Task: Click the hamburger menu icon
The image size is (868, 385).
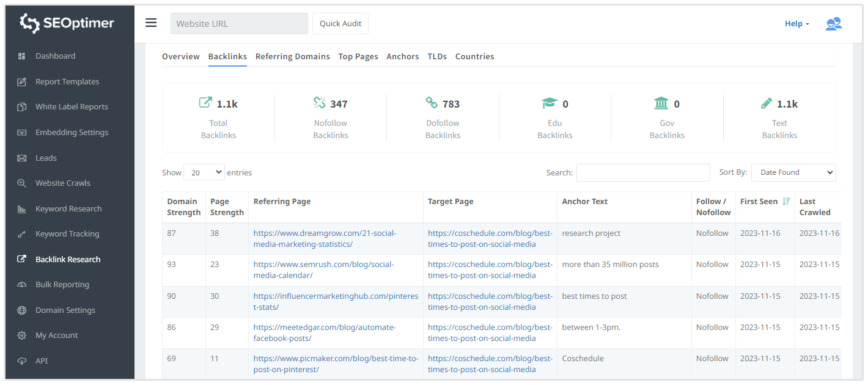Action: click(151, 23)
